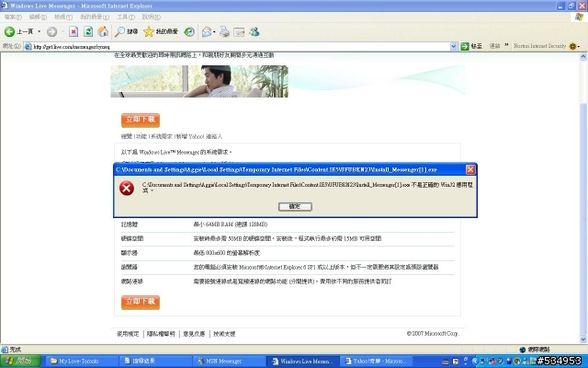Viewport: 588px width, 368px height.
Task: Open the Search (搜尋) magnifier button
Action: pos(126,32)
